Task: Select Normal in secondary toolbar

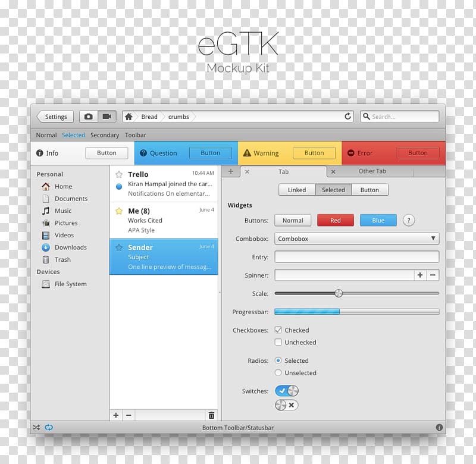Action: pos(46,135)
